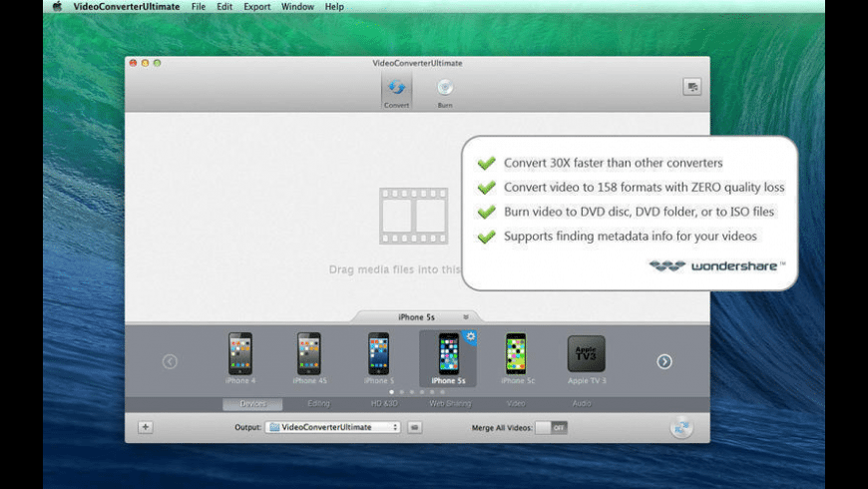
Task: Choose the Apple TV 3 preset
Action: tap(587, 358)
